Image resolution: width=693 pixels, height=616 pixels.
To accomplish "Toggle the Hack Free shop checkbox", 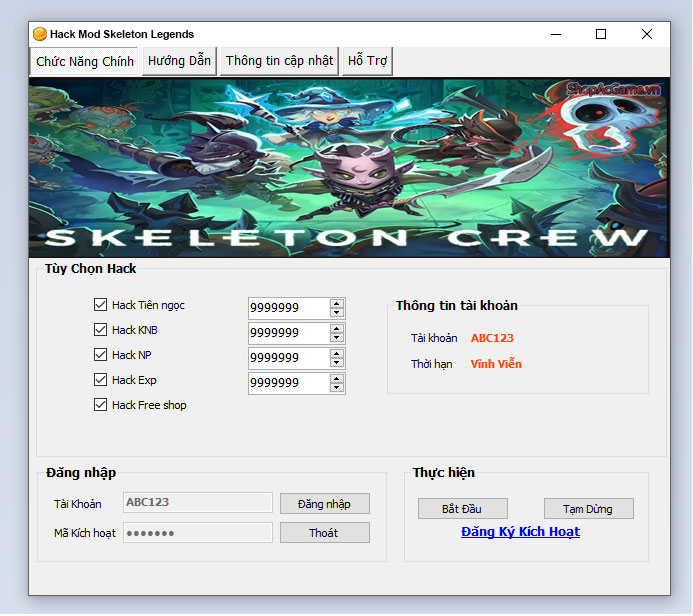I will pyautogui.click(x=100, y=405).
